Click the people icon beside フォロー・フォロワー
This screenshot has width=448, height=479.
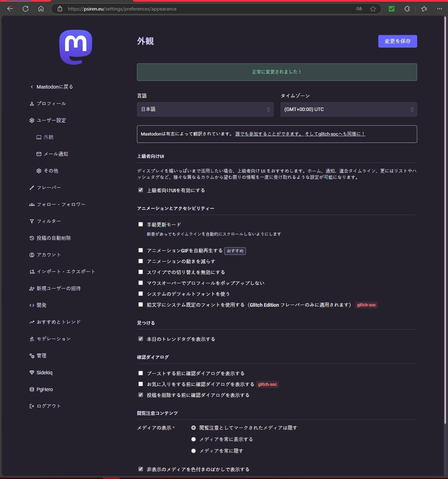tap(32, 204)
